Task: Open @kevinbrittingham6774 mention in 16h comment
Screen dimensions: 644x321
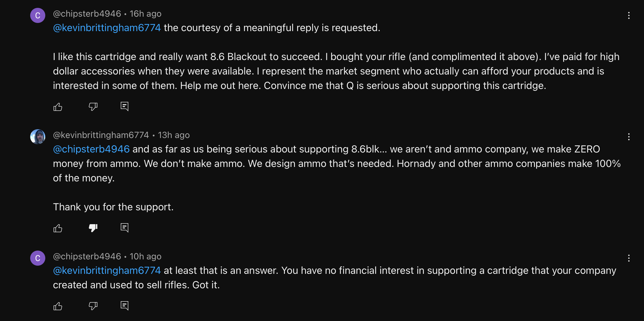Action: (107, 28)
